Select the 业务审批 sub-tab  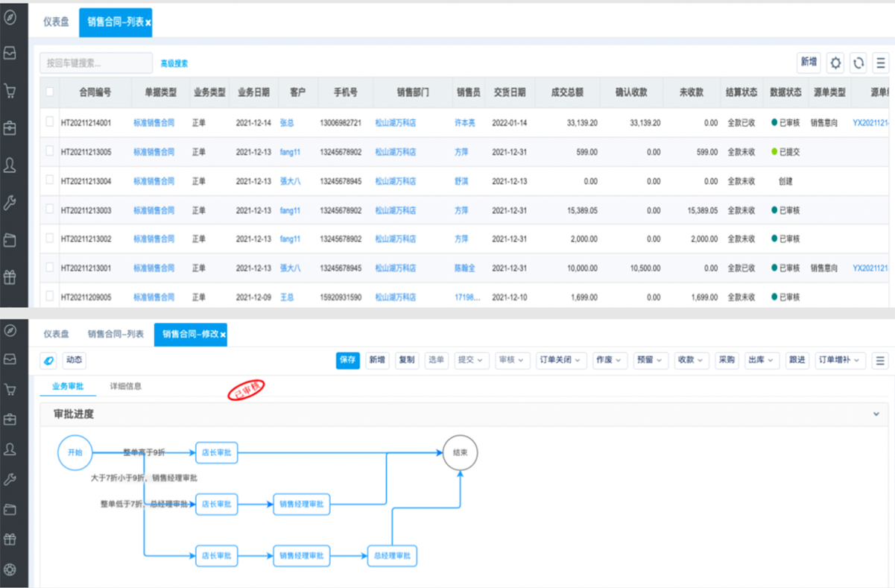click(68, 386)
